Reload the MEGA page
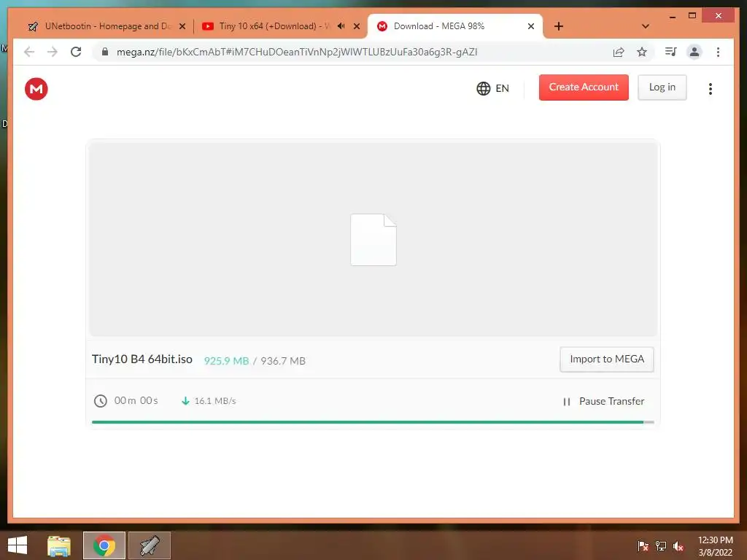The height and width of the screenshot is (560, 747). click(76, 52)
